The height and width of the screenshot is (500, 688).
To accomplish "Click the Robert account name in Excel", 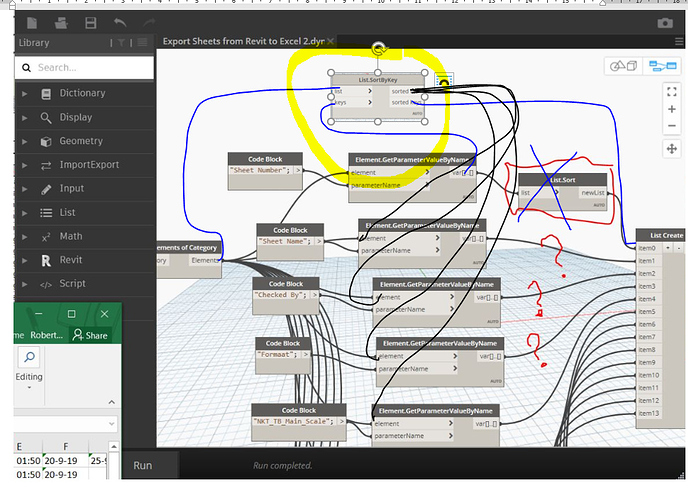I will click(x=47, y=335).
